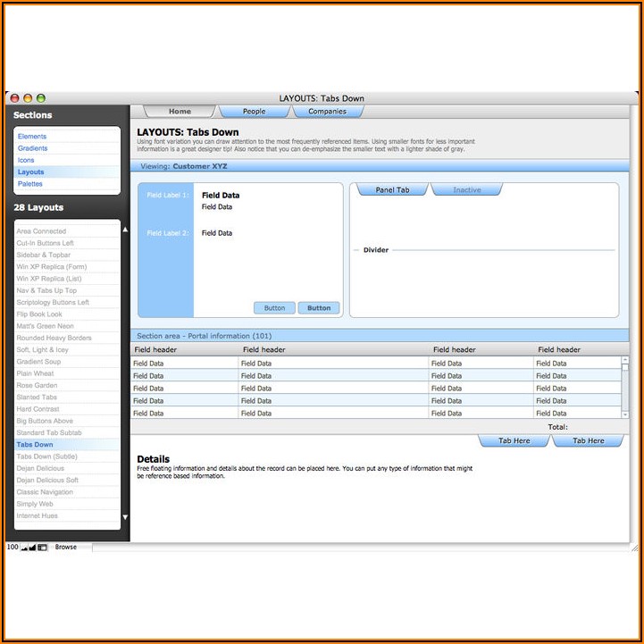644x644 pixels.
Task: Select the Classic Navigation layout
Action: tap(45, 492)
